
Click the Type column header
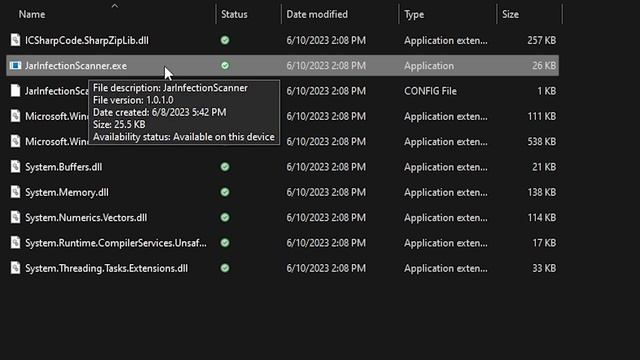414,14
